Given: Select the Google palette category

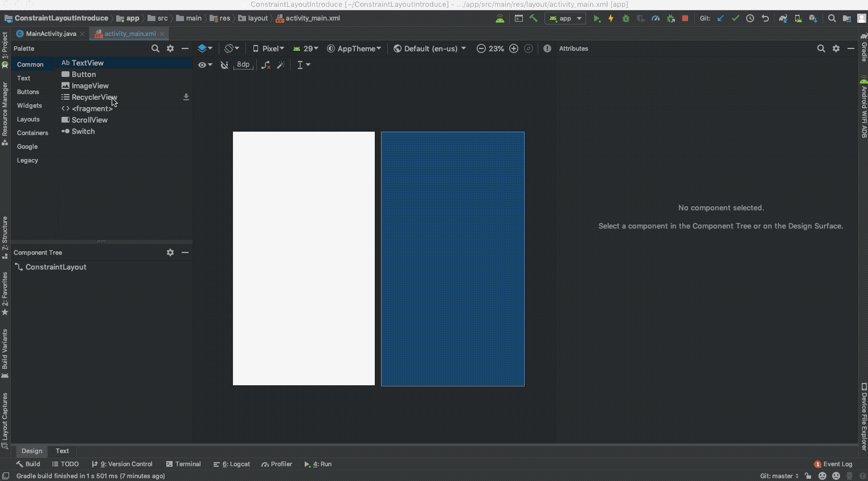Looking at the screenshot, I should pyautogui.click(x=27, y=146).
